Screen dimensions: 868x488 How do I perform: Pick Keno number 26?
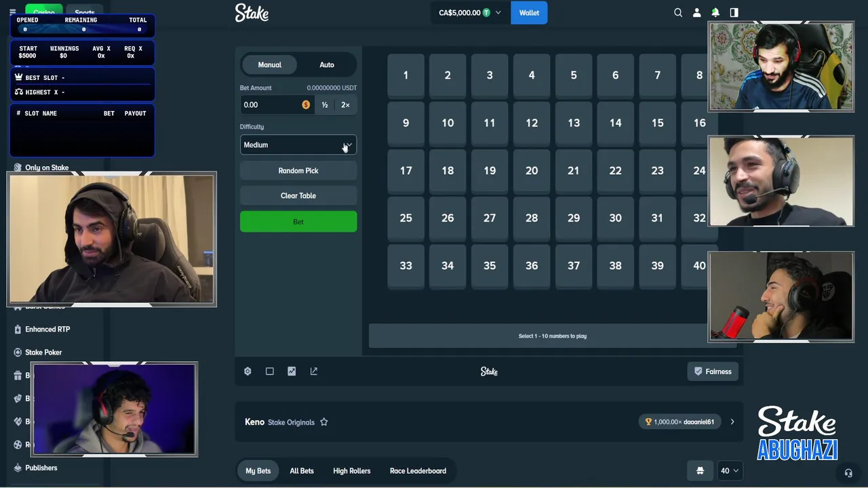448,218
